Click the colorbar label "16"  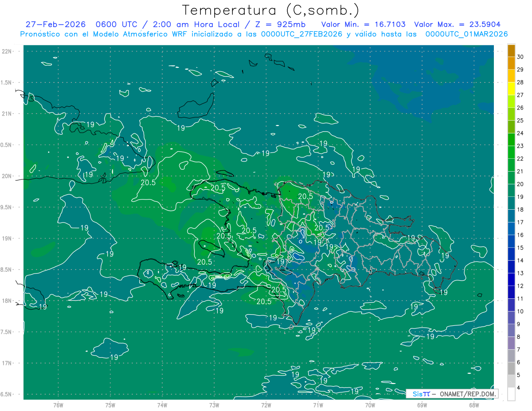(x=520, y=235)
